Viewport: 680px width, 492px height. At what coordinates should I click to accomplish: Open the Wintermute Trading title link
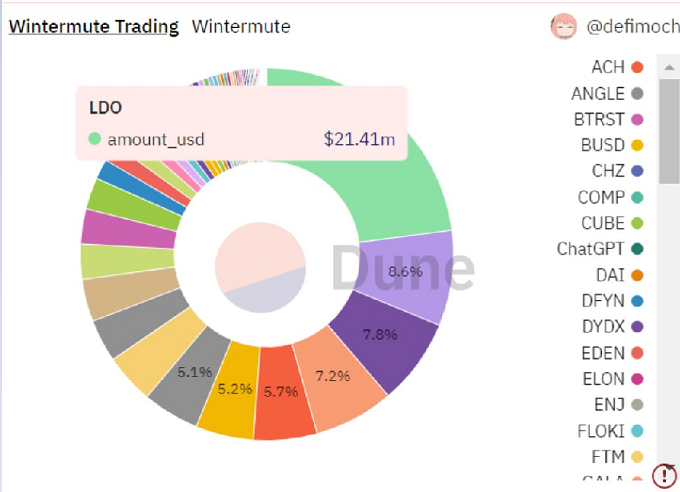94,27
